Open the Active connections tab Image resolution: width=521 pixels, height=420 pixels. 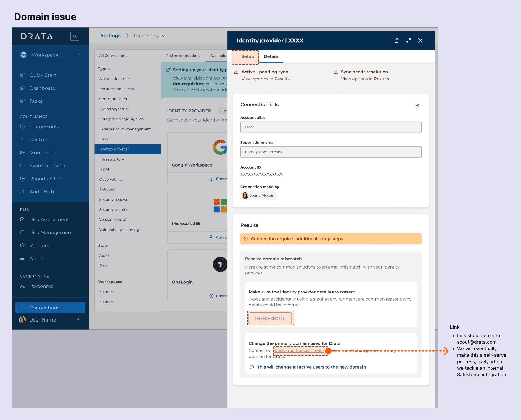click(183, 56)
